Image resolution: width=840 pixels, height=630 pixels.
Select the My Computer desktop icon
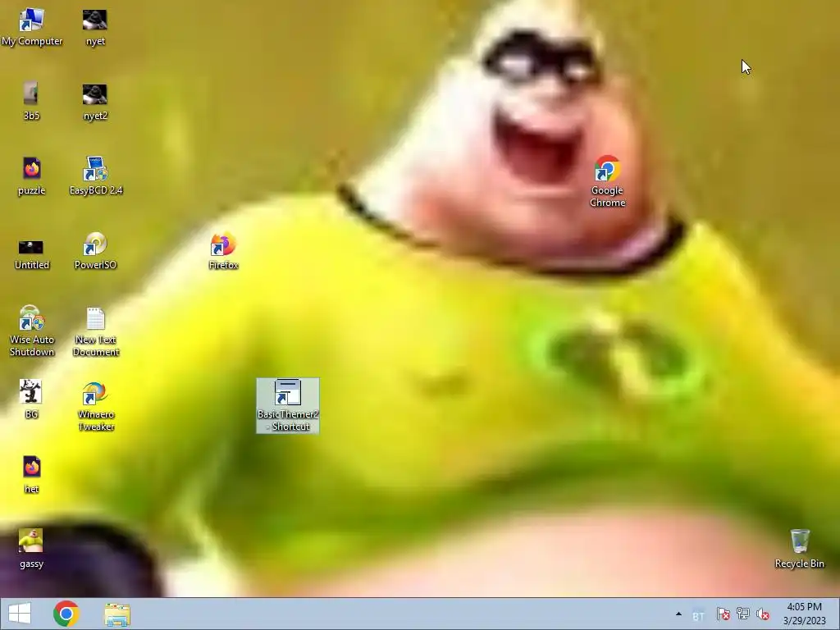pos(32,28)
